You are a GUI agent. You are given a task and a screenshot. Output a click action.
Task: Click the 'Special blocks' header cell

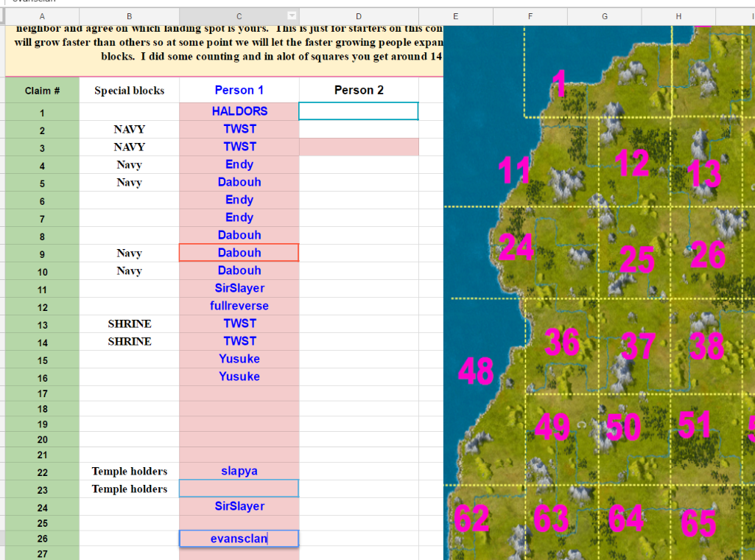click(x=129, y=90)
